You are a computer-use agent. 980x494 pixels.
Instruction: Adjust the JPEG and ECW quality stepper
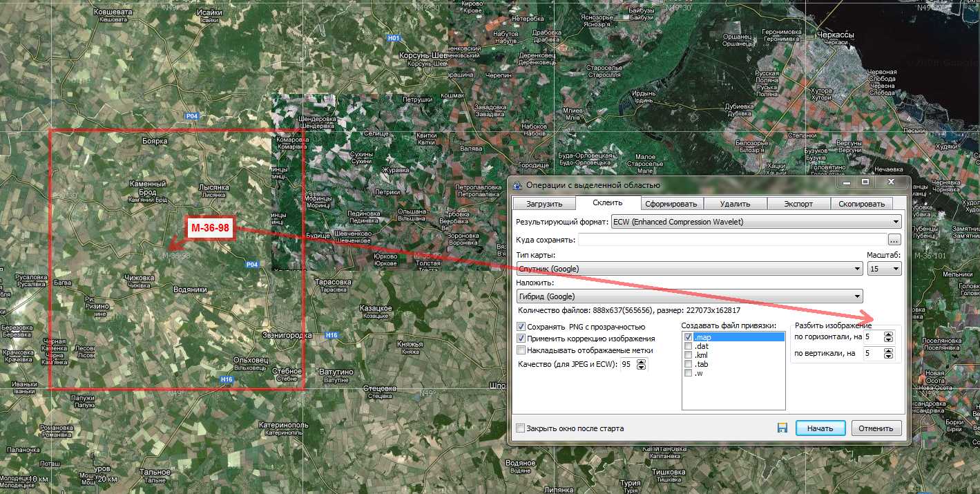pos(643,364)
